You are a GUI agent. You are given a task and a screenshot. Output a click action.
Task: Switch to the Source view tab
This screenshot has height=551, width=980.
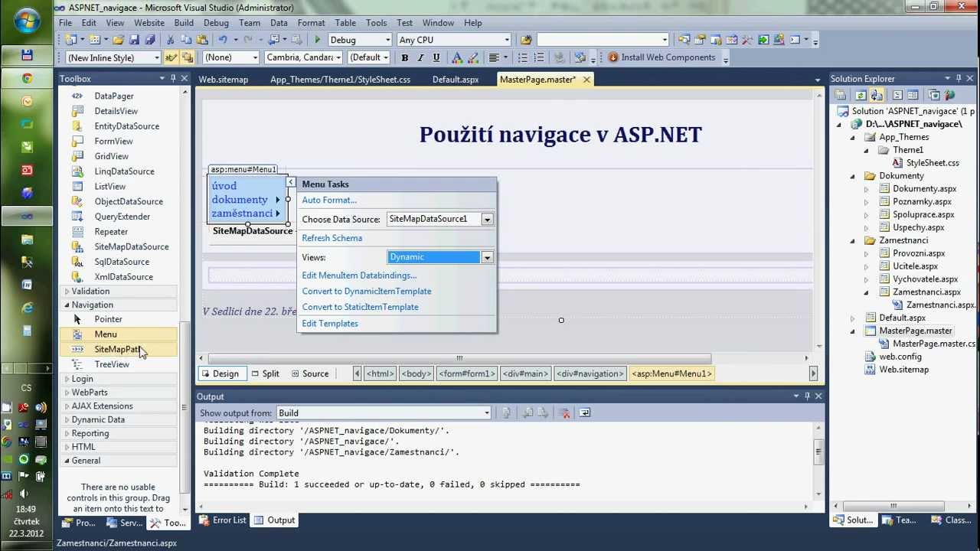pyautogui.click(x=310, y=373)
